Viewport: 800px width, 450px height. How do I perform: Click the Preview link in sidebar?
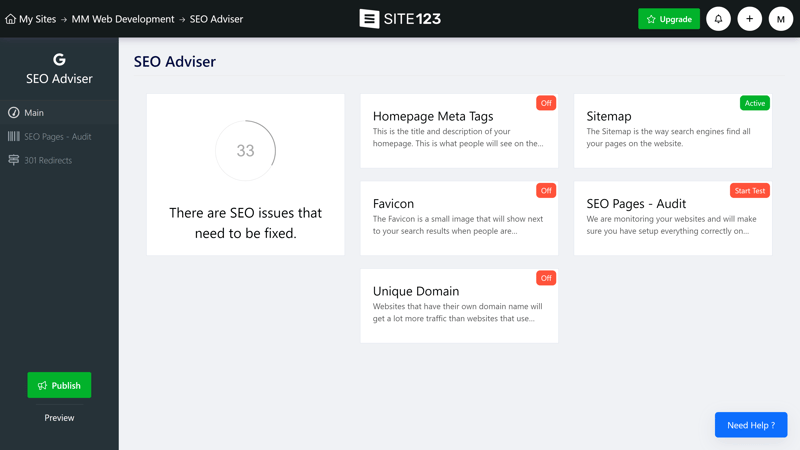point(59,417)
